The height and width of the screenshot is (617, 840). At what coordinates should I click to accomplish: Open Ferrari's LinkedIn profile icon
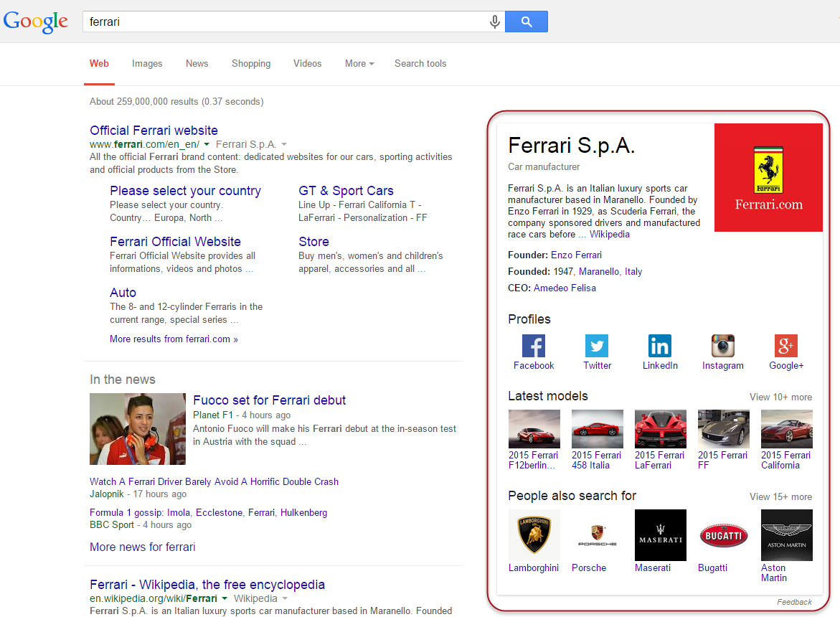point(659,346)
